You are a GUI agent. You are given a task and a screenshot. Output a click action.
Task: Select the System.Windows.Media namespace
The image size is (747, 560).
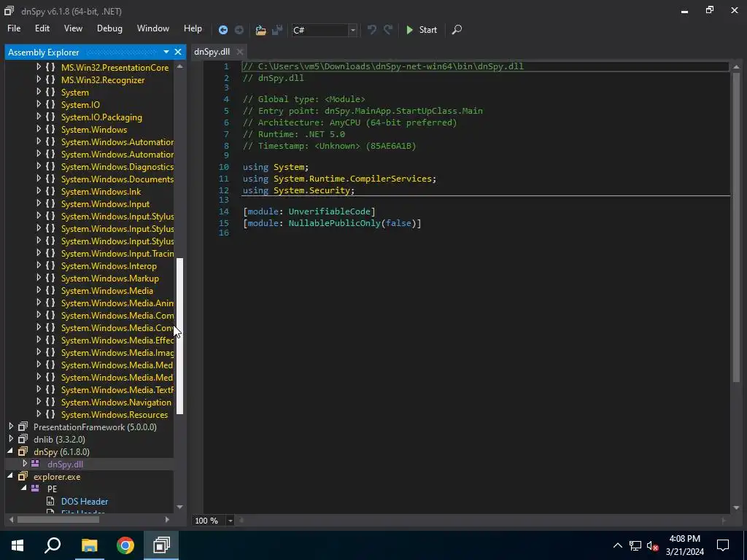click(107, 290)
